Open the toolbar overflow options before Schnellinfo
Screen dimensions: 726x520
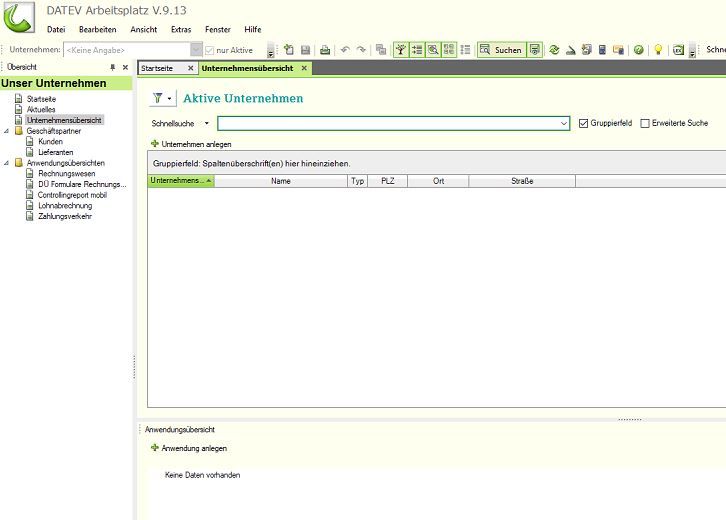(x=692, y=51)
